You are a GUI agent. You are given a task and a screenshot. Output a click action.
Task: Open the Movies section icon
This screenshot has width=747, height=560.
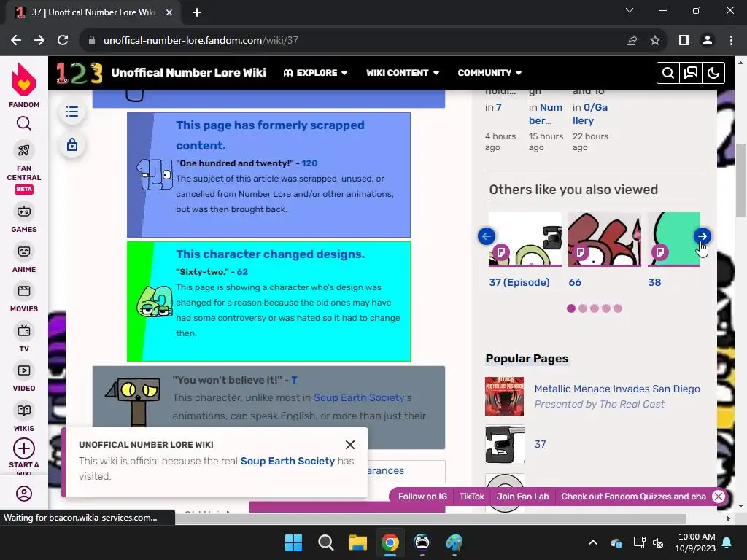(x=24, y=291)
